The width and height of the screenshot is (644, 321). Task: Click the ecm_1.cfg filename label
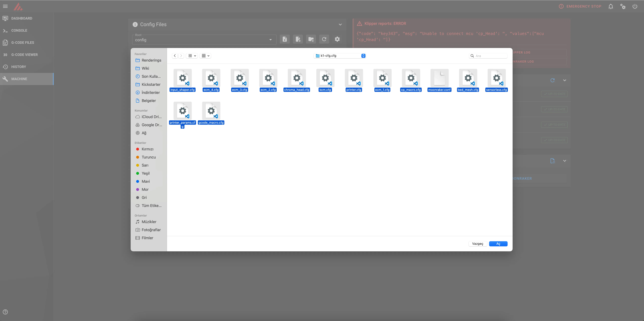(x=382, y=90)
